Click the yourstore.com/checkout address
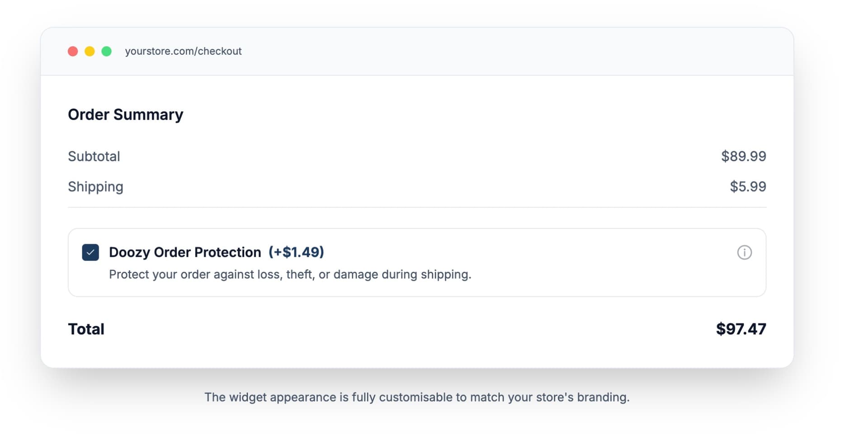The width and height of the screenshot is (868, 440). click(x=184, y=51)
